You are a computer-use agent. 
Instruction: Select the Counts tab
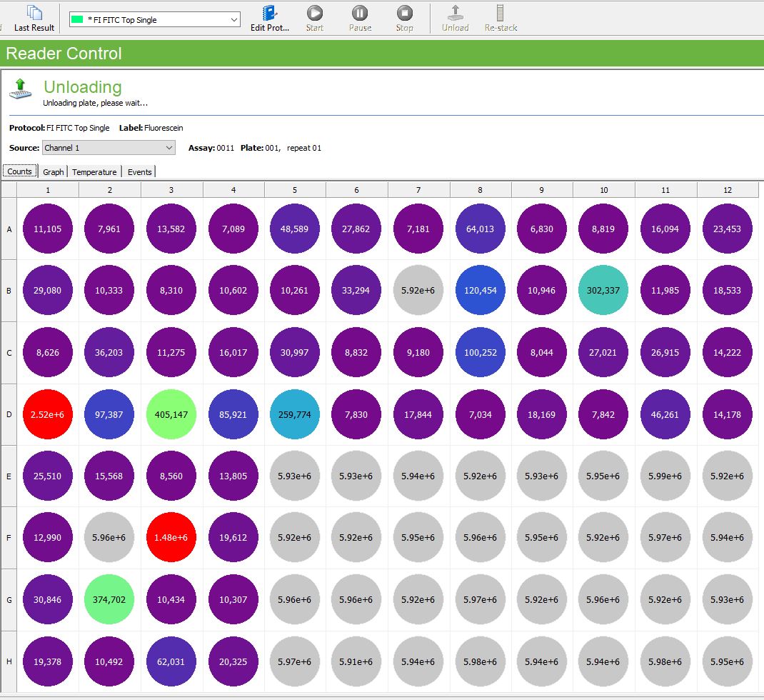click(x=19, y=172)
